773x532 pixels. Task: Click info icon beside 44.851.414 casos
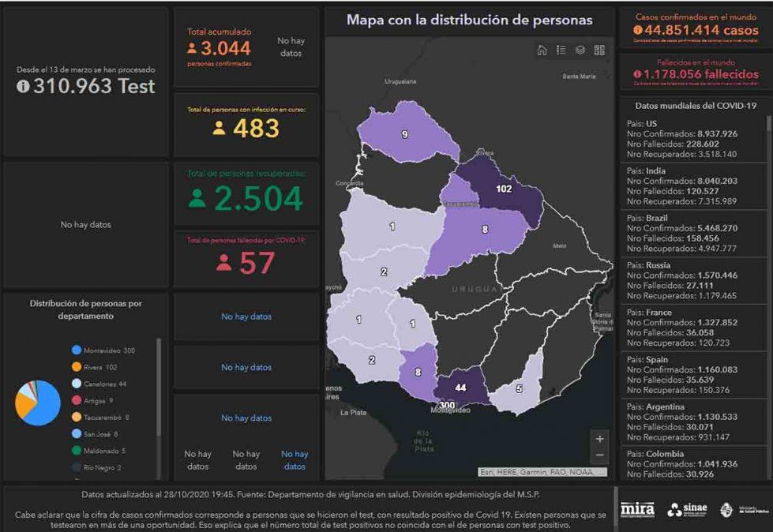pos(638,30)
